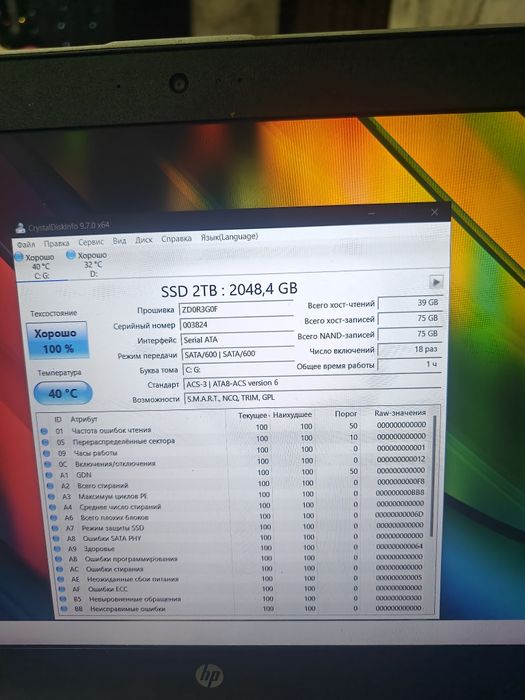Image resolution: width=525 pixels, height=700 pixels.
Task: Open the Вид menu
Action: 119,241
